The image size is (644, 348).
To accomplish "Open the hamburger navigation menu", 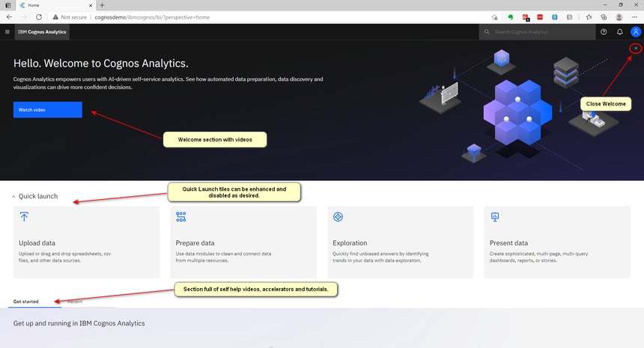I will (7, 31).
